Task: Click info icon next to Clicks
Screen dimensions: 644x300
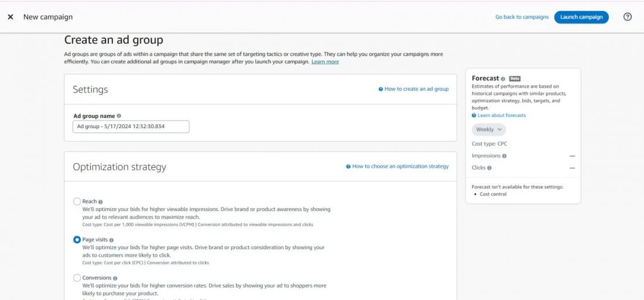Action: [x=489, y=168]
